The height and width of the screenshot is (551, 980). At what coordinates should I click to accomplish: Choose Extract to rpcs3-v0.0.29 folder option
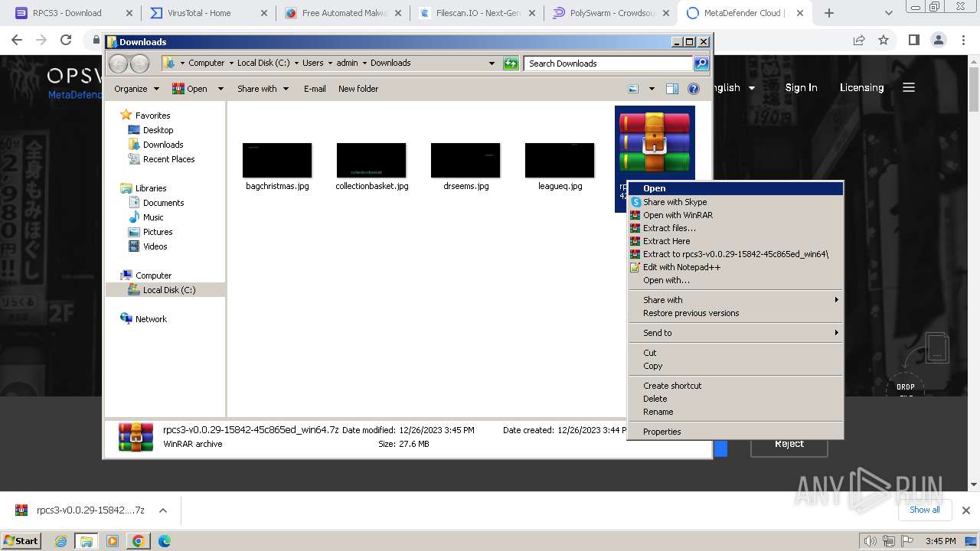tap(735, 254)
